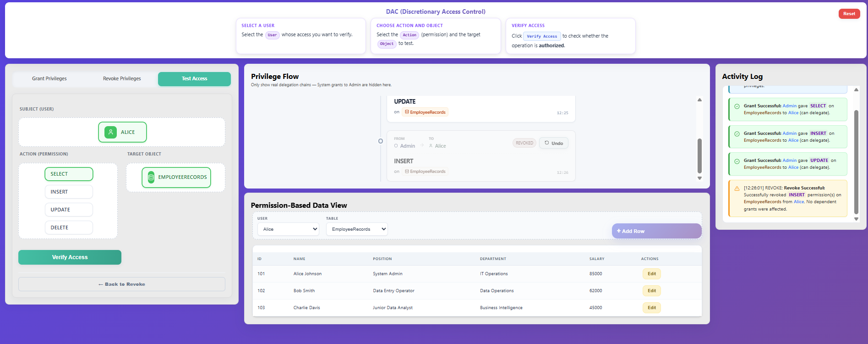Click the Add Row button

coord(656,231)
